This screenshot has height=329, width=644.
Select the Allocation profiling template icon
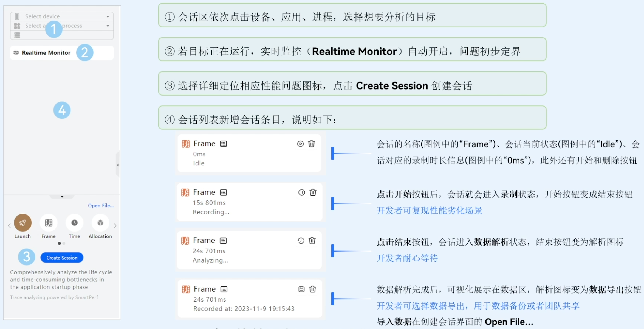click(x=100, y=223)
